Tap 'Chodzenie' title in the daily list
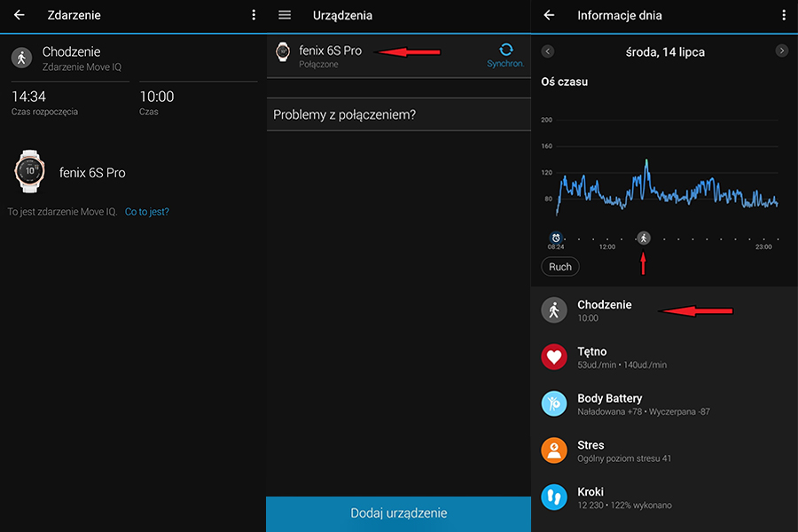This screenshot has width=798, height=532. click(x=604, y=304)
